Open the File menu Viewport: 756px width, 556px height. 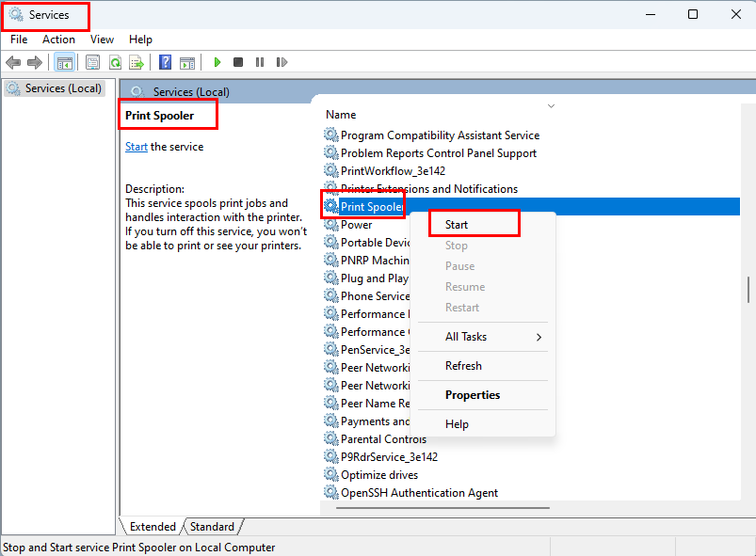pos(19,40)
